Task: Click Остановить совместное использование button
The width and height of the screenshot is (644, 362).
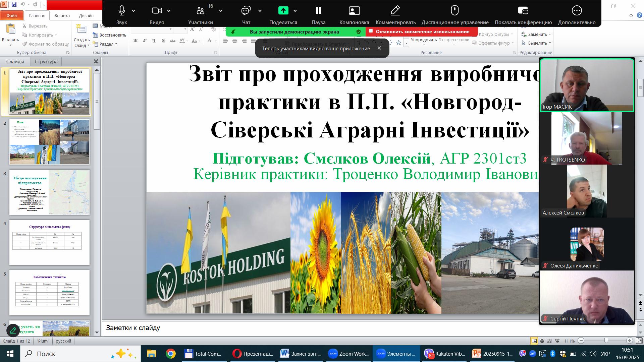Action: pos(422,32)
